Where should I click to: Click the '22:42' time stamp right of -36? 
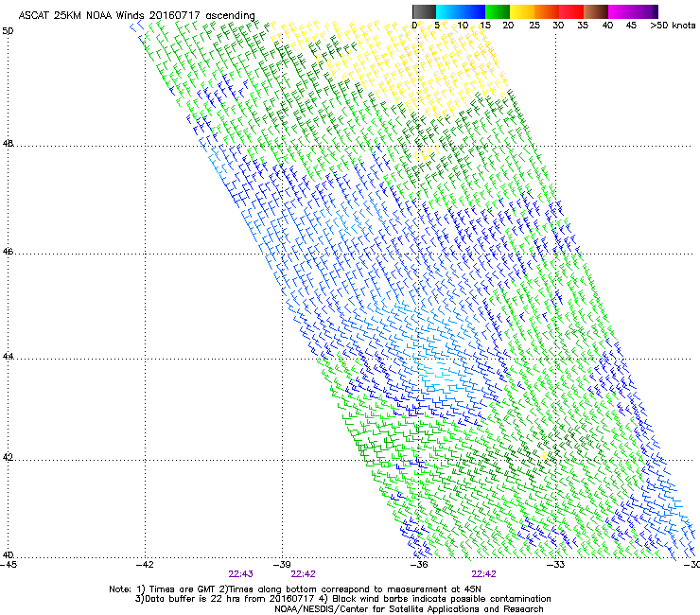[484, 574]
